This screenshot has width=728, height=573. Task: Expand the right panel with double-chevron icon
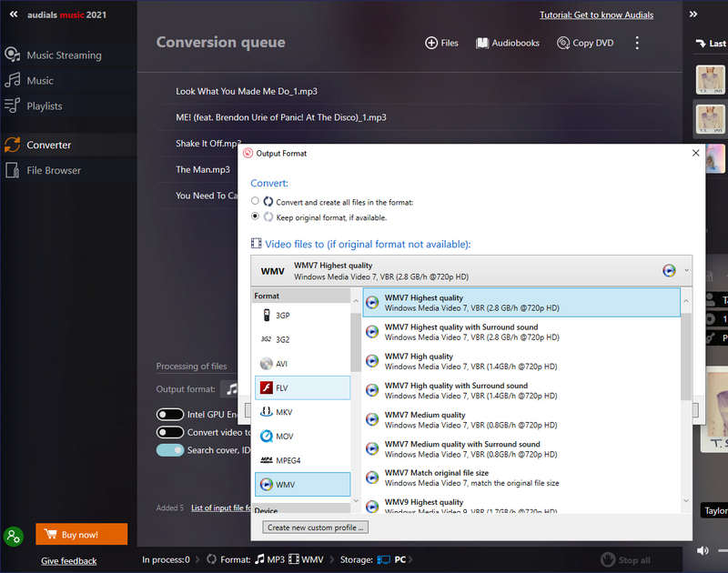[693, 15]
